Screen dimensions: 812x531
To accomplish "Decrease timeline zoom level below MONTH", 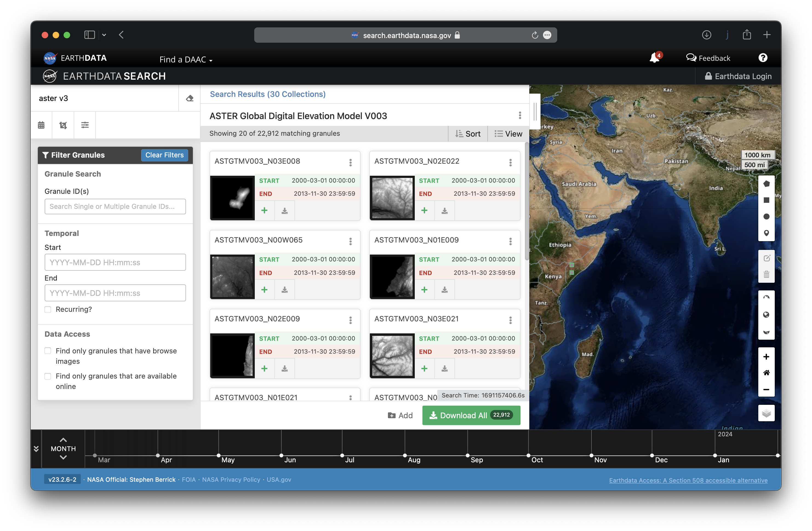I will pyautogui.click(x=63, y=458).
